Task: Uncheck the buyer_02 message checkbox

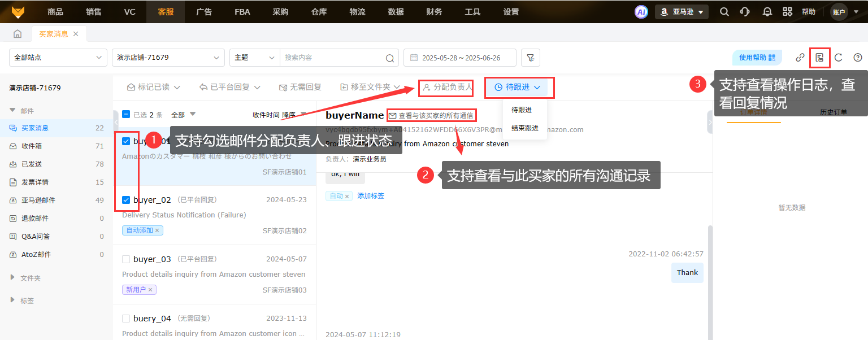Action: 126,200
